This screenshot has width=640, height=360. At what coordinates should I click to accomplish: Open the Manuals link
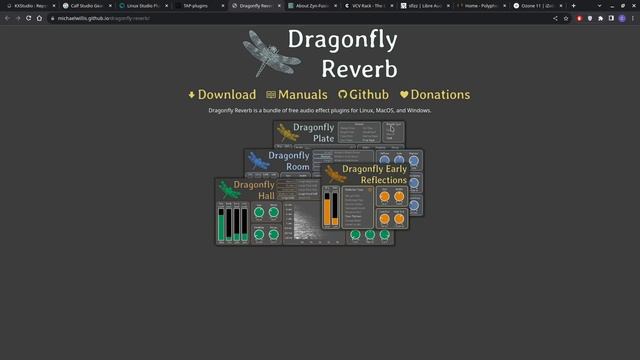pos(297,95)
